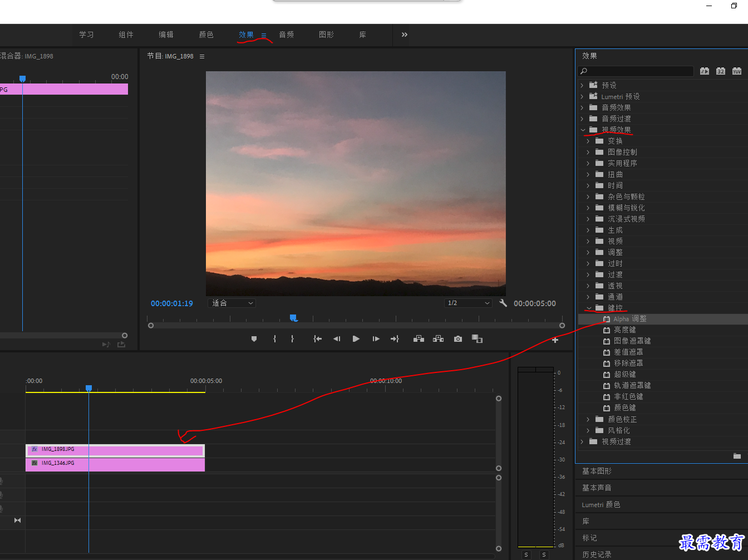Screen dimensions: 748x560
Task: Click in the Effects search field
Action: (x=636, y=71)
